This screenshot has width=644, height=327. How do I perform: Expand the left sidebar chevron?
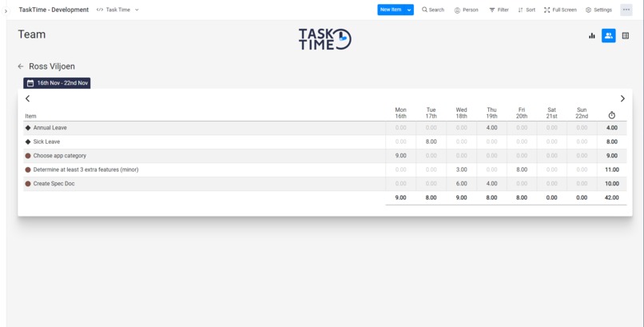pyautogui.click(x=6, y=11)
